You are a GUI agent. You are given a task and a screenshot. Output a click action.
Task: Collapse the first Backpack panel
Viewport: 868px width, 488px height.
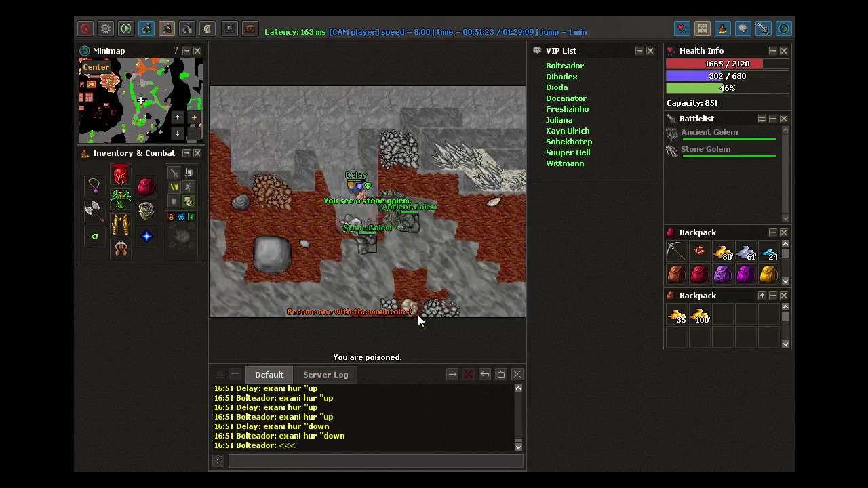(772, 232)
